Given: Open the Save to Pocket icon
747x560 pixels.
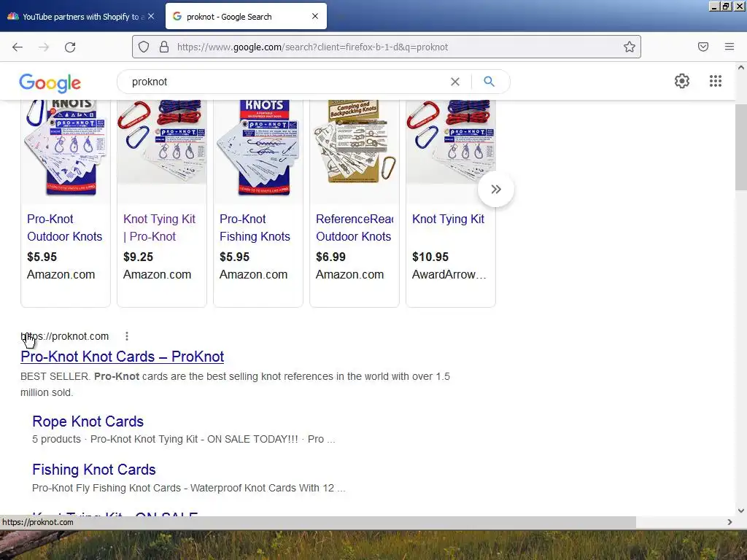Looking at the screenshot, I should [703, 47].
